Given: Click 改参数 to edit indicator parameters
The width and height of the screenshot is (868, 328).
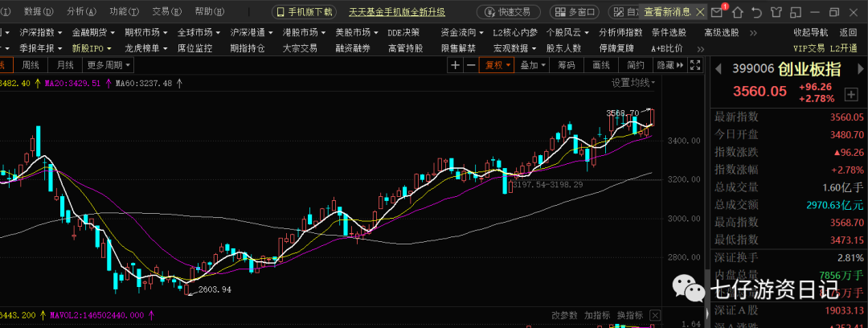Looking at the screenshot, I should (565, 315).
